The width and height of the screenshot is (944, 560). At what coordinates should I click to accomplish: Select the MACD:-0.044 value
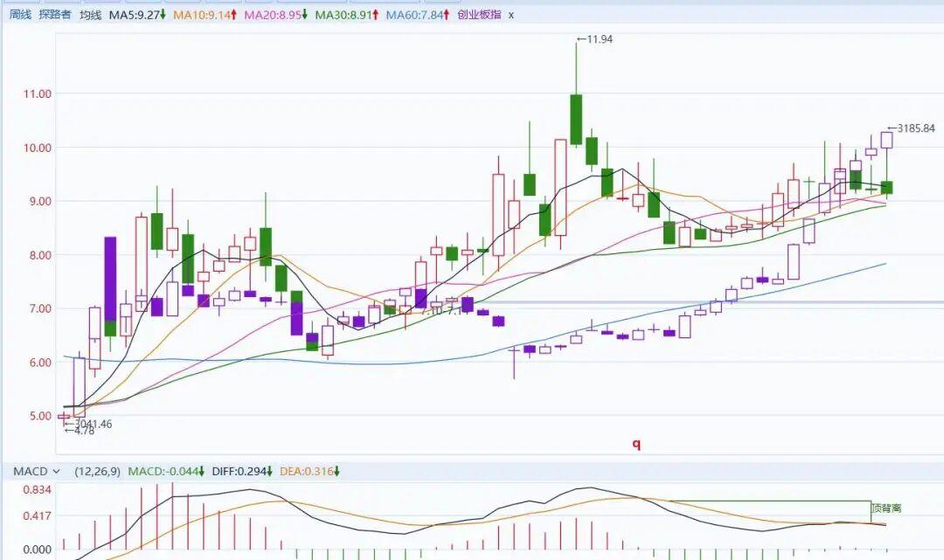click(x=166, y=472)
